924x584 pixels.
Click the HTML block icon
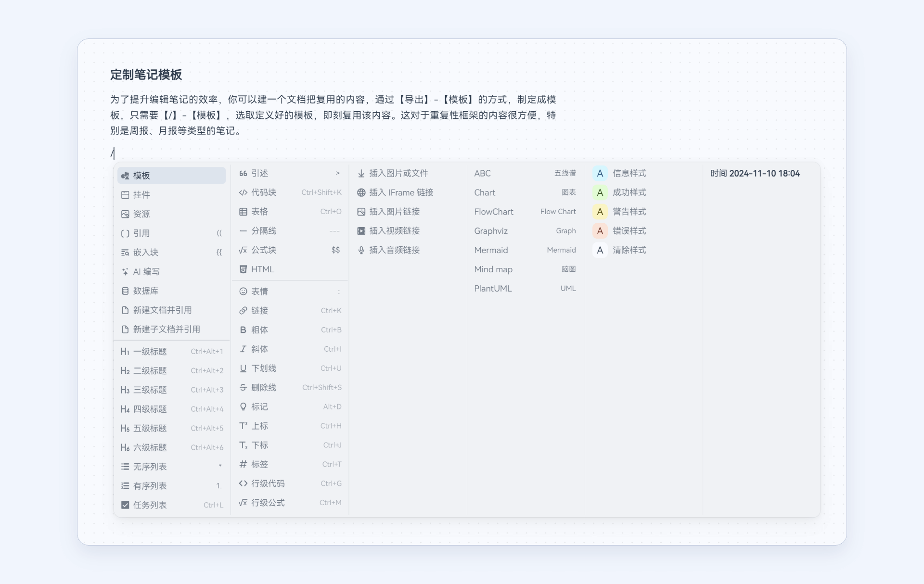pyautogui.click(x=243, y=269)
